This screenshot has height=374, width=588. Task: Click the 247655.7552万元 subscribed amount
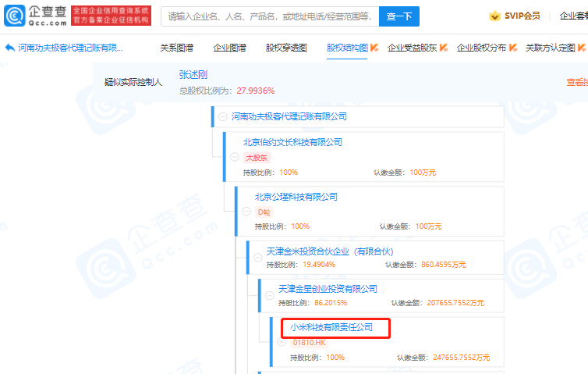(461, 358)
